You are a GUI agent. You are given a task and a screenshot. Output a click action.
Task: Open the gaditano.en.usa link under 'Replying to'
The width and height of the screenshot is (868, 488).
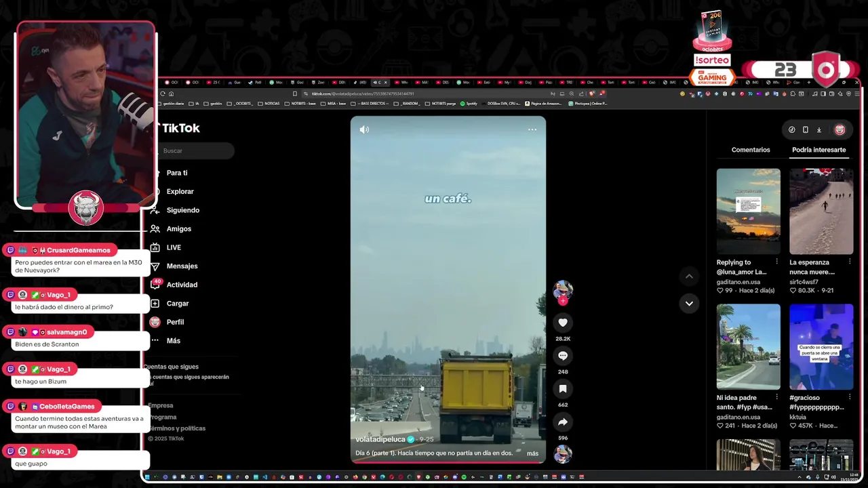click(738, 282)
